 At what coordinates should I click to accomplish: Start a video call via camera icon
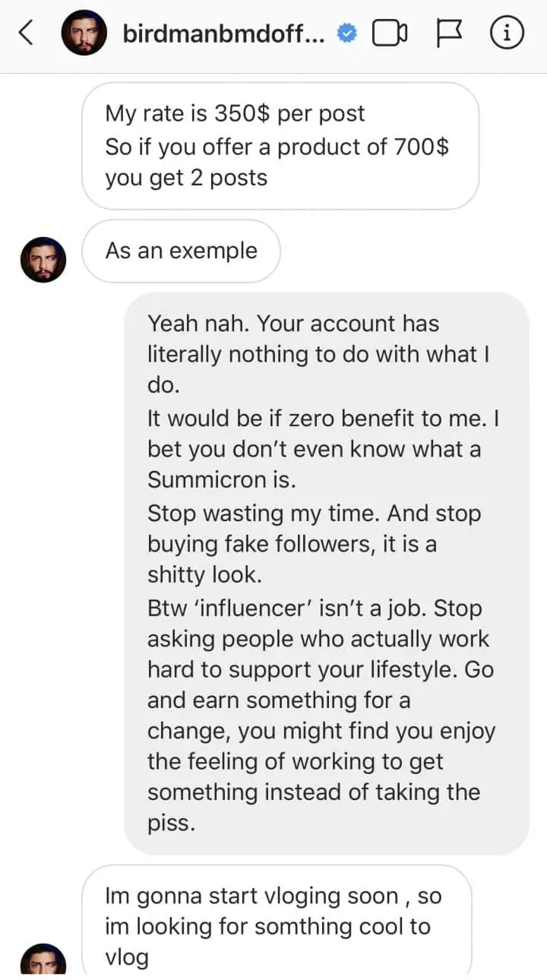390,33
